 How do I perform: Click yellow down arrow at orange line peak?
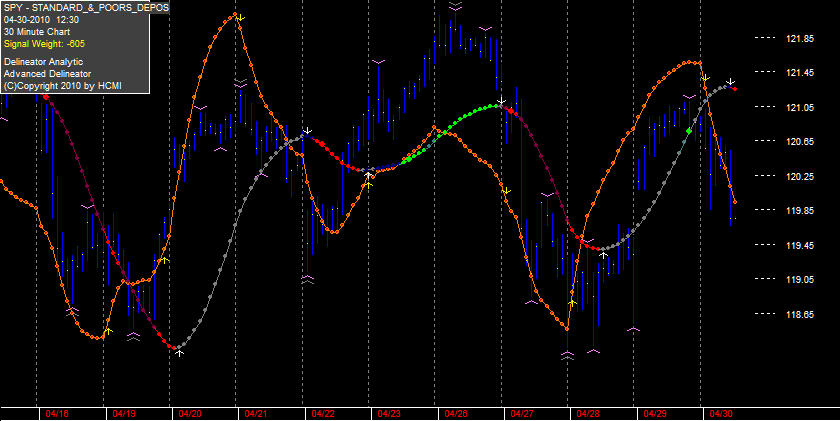(x=241, y=18)
